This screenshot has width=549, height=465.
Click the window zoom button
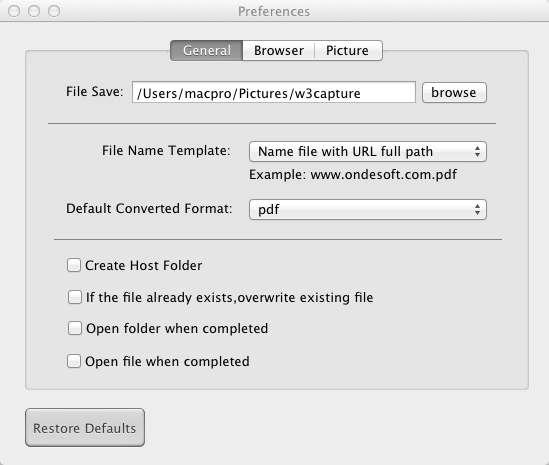[x=54, y=11]
